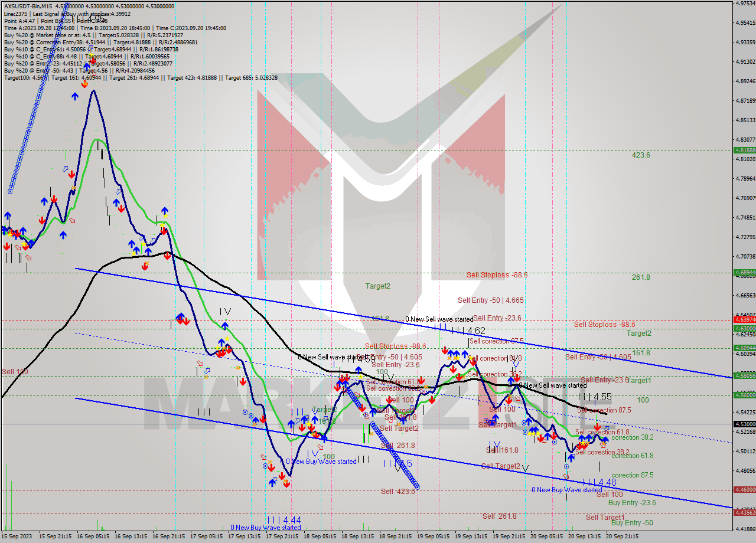Click the '18 Sep 21:15' time axis label
Image resolution: width=756 pixels, height=543 pixels.
pos(396,537)
